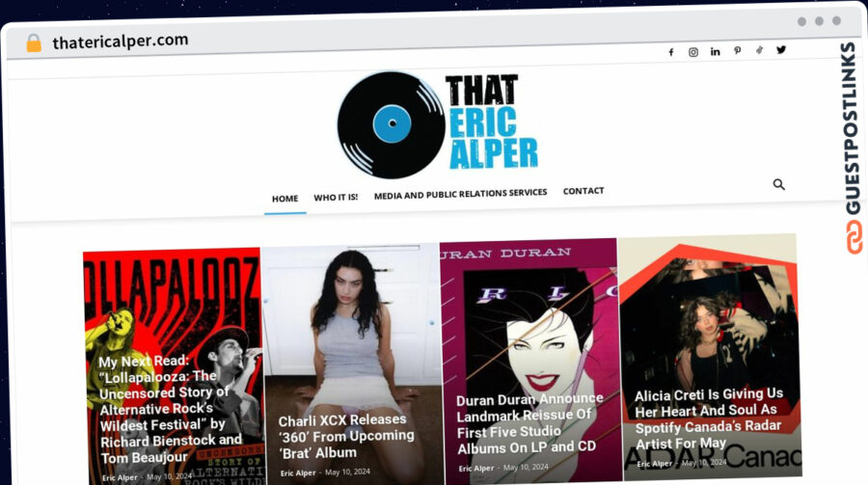Viewport: 868px width, 485px height.
Task: Click the thatericalper.com address text
Action: [x=121, y=41]
